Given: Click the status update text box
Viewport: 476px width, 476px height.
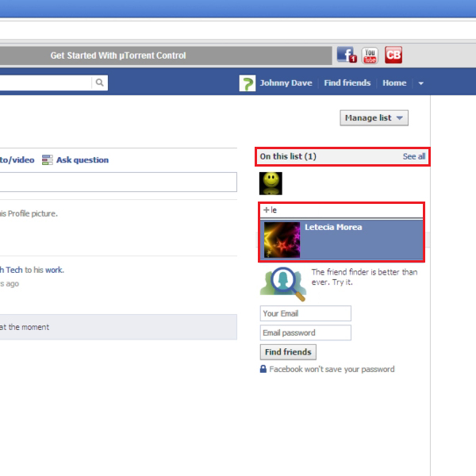Looking at the screenshot, I should pos(118,182).
